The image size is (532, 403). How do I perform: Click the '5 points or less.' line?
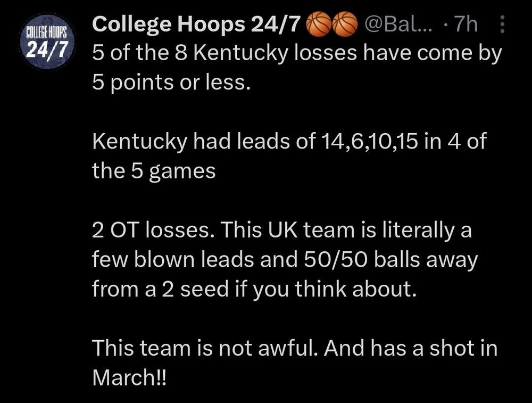tap(171, 83)
